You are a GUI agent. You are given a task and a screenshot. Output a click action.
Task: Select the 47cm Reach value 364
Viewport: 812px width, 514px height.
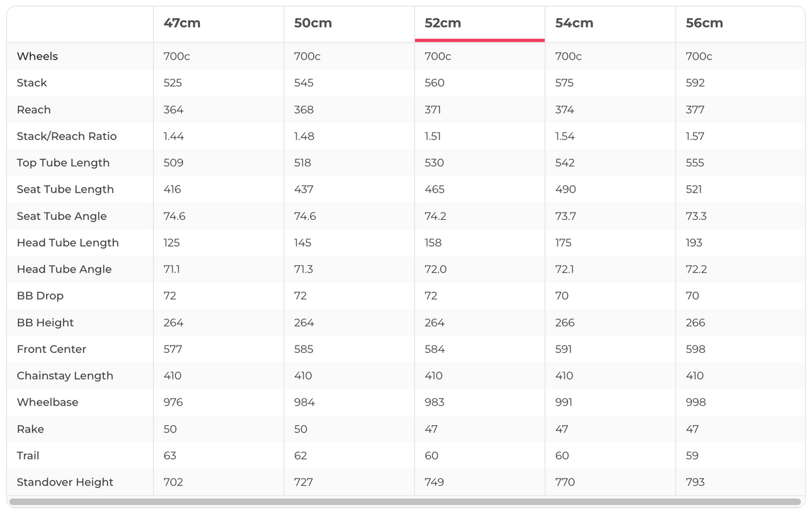173,110
